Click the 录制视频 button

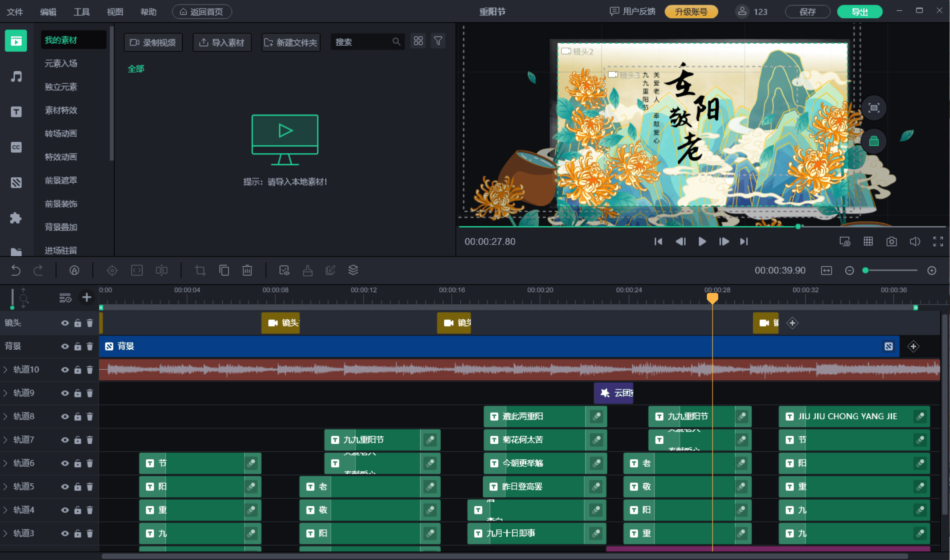[153, 42]
